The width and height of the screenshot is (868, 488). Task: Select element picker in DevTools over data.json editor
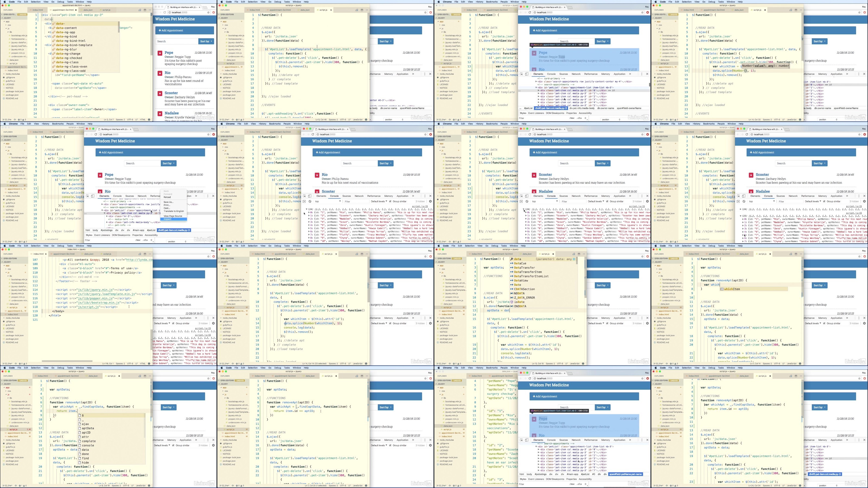tap(521, 440)
